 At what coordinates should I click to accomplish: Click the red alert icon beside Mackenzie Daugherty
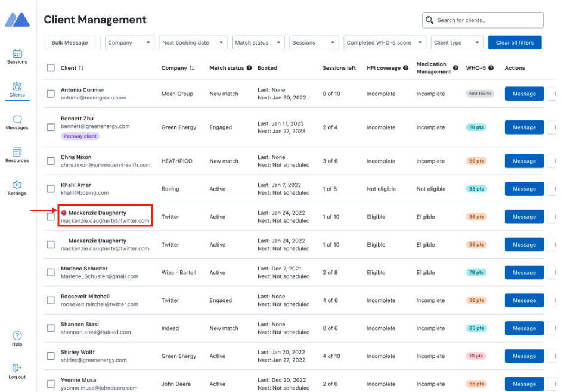[x=64, y=213]
